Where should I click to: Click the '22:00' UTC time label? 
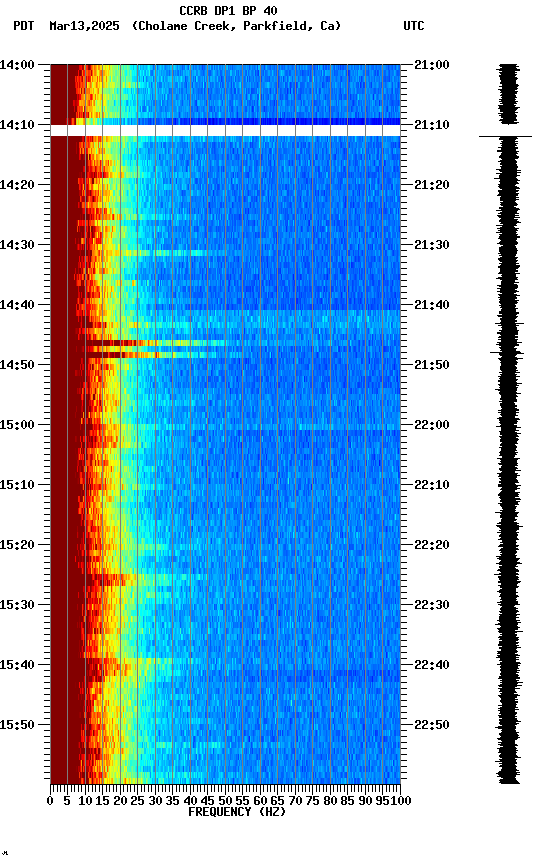432,425
